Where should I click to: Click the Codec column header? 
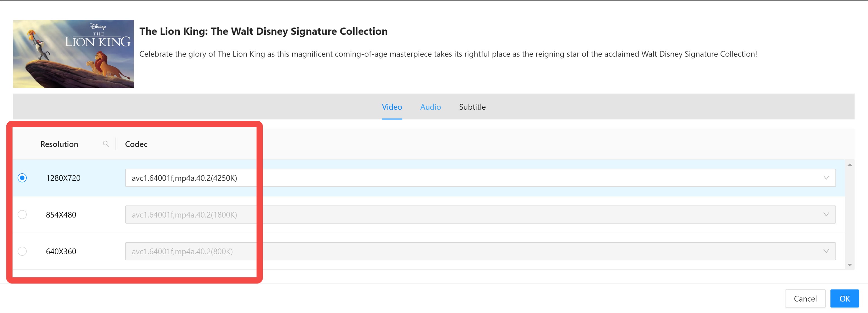click(136, 144)
